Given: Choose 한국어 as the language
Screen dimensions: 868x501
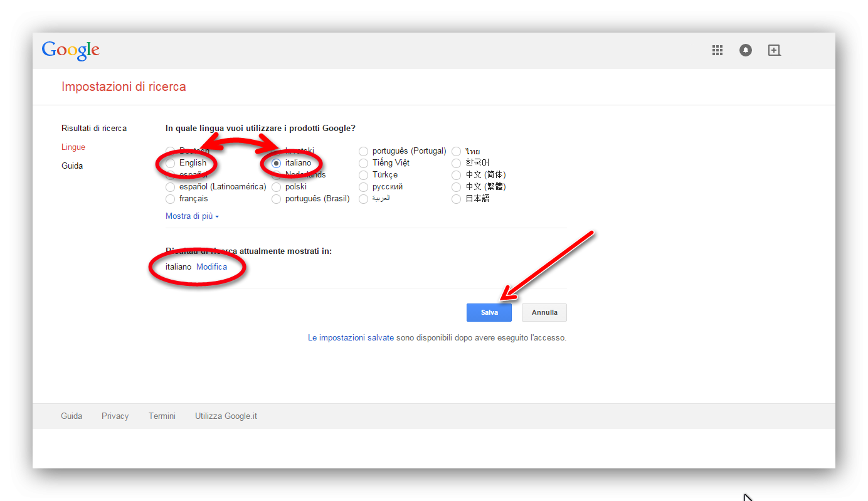Looking at the screenshot, I should pos(457,163).
